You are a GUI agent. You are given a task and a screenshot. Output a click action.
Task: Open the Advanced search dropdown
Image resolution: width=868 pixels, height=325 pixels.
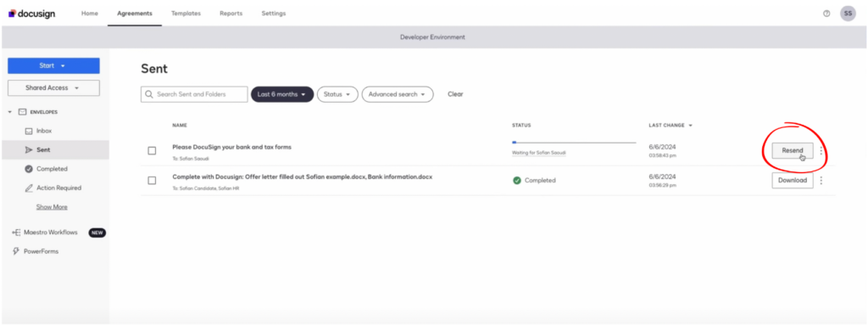coord(398,94)
